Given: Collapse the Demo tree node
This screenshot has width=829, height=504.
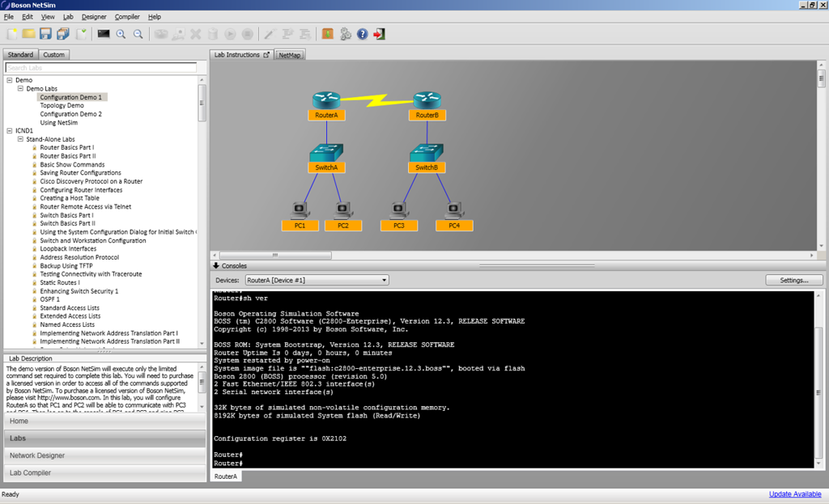Looking at the screenshot, I should [10, 80].
